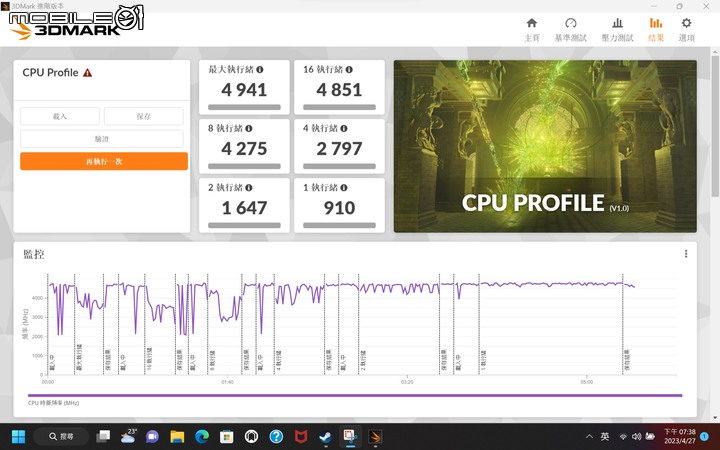
Task: Open McAfee from taskbar
Action: click(301, 436)
